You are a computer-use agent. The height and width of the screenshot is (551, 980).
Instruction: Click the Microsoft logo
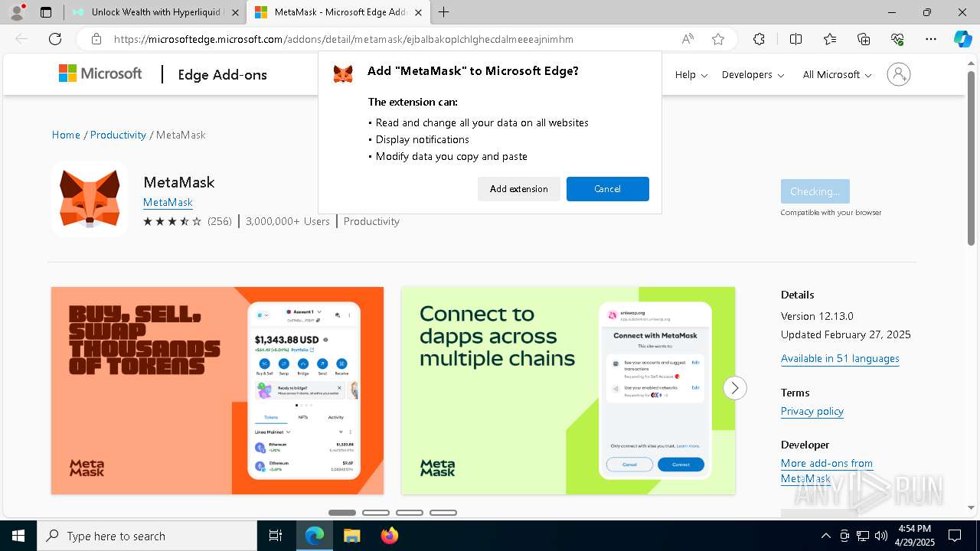click(x=100, y=73)
